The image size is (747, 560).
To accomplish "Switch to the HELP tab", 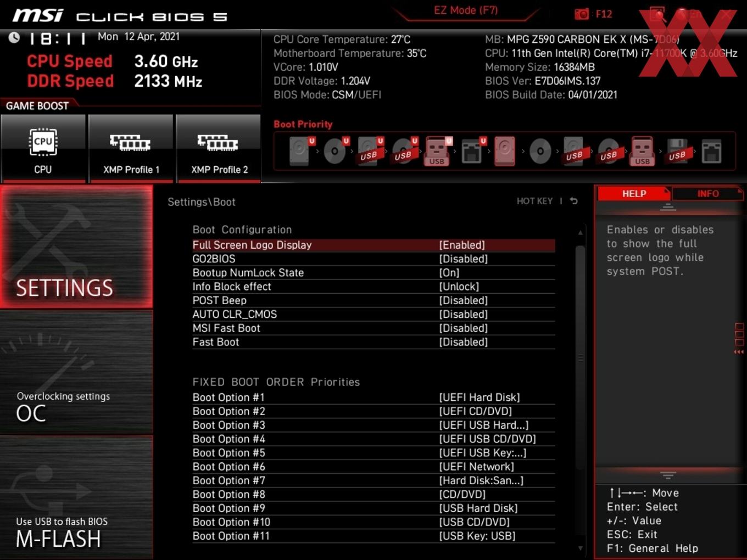I will coord(634,194).
